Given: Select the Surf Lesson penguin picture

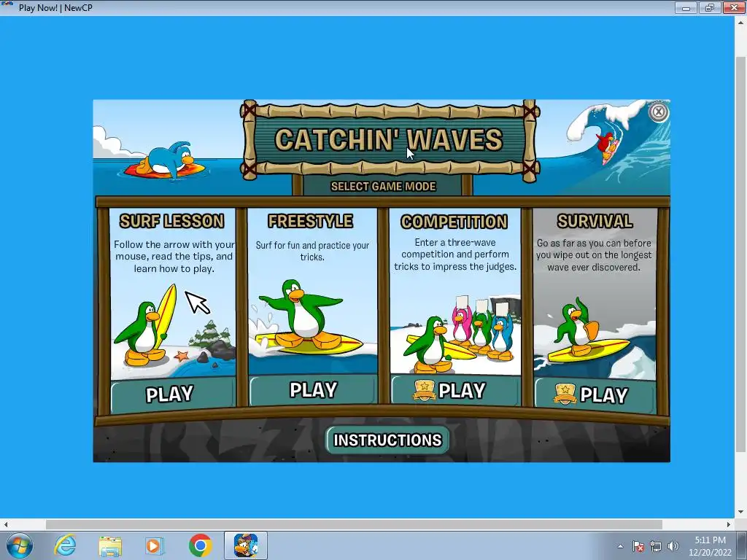Looking at the screenshot, I should point(174,327).
